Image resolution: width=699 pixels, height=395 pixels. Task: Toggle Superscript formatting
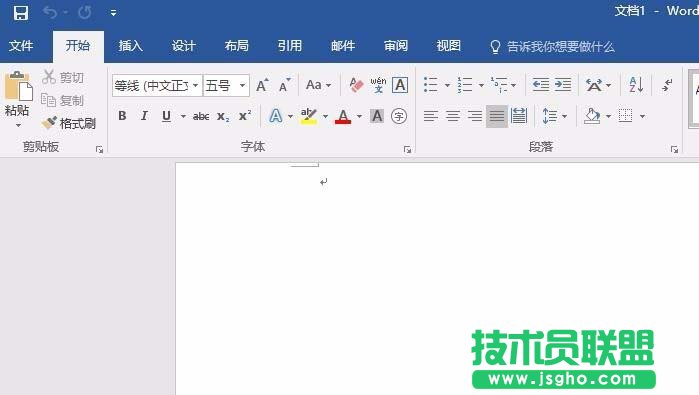245,116
